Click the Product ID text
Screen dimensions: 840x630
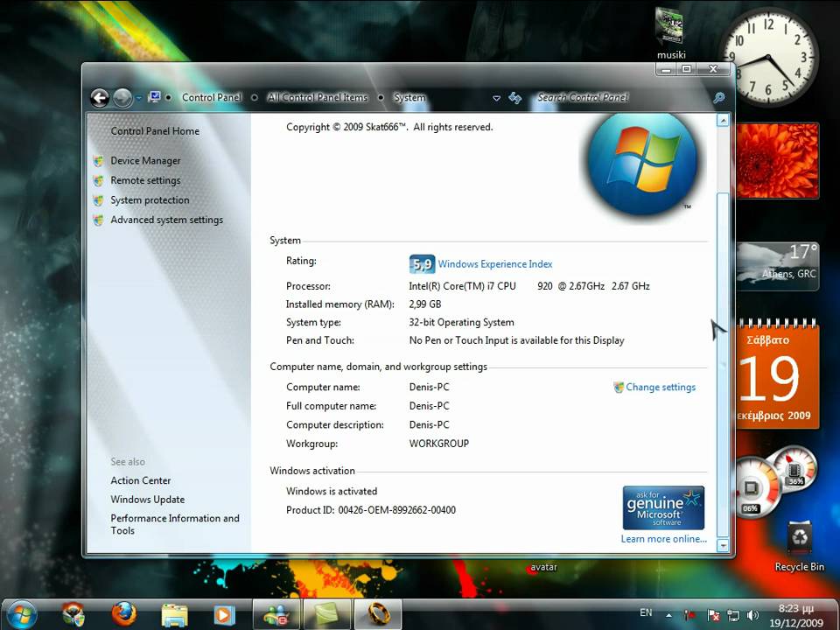pyautogui.click(x=371, y=510)
